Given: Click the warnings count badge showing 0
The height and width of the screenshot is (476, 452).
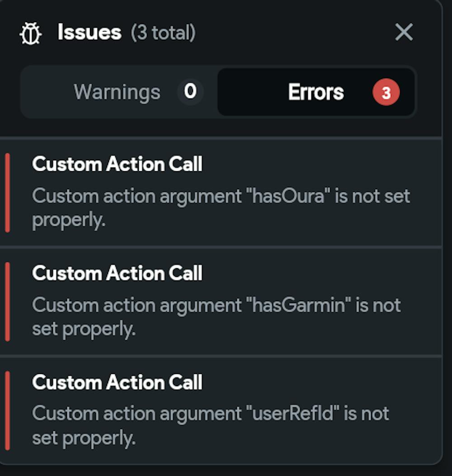Looking at the screenshot, I should [x=190, y=92].
